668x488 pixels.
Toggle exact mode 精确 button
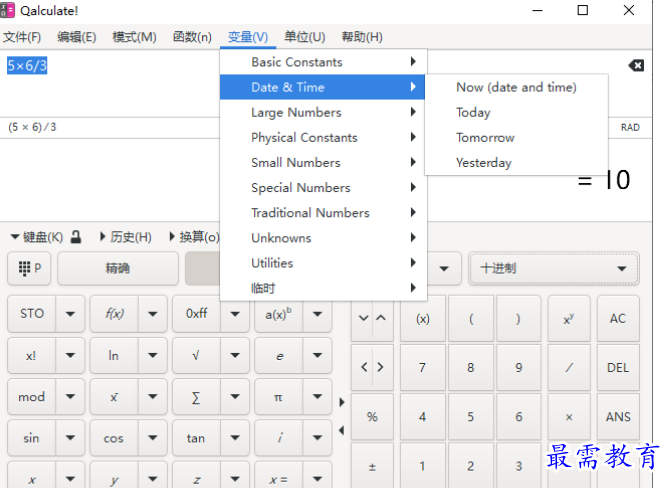[x=118, y=268]
